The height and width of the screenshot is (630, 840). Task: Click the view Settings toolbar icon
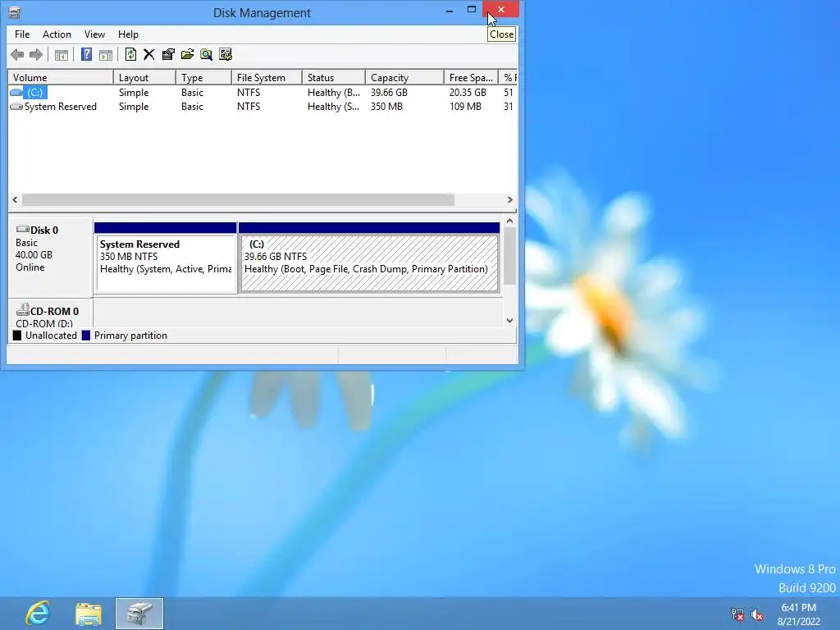(226, 54)
